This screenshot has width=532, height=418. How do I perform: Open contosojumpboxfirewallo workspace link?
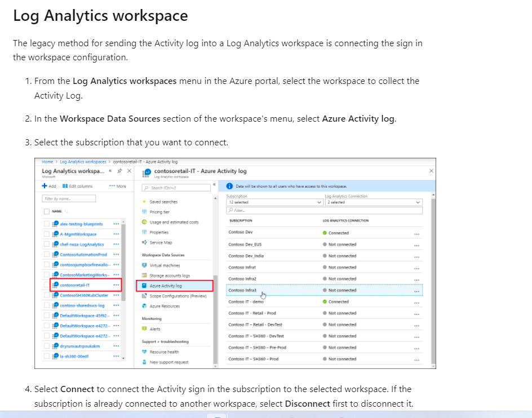(x=85, y=265)
